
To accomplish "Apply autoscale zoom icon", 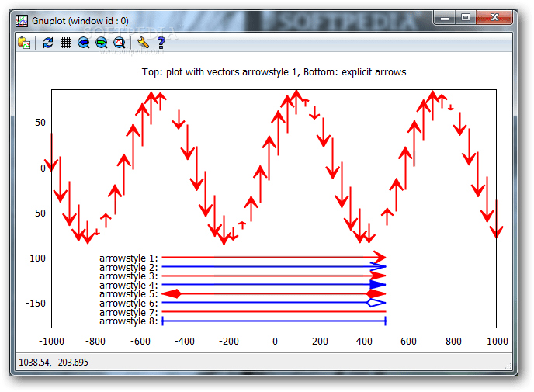I will pos(120,43).
